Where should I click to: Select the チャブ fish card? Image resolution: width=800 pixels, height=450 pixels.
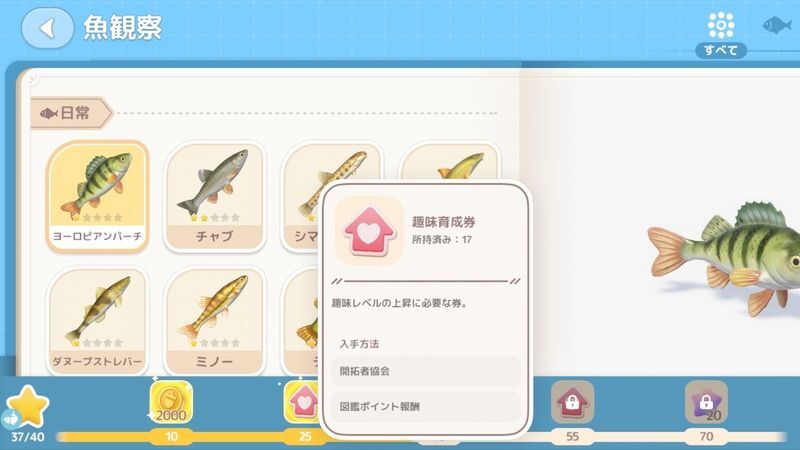coord(215,196)
